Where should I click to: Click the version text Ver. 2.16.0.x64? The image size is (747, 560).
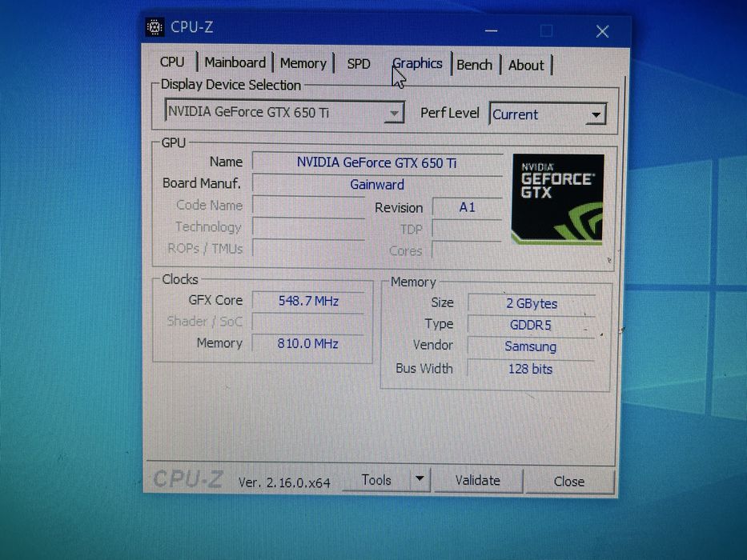284,482
